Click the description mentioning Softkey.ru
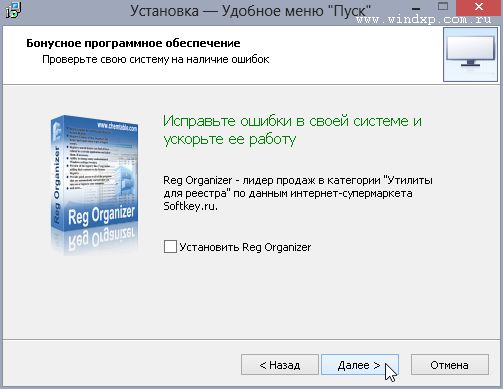 click(298, 193)
